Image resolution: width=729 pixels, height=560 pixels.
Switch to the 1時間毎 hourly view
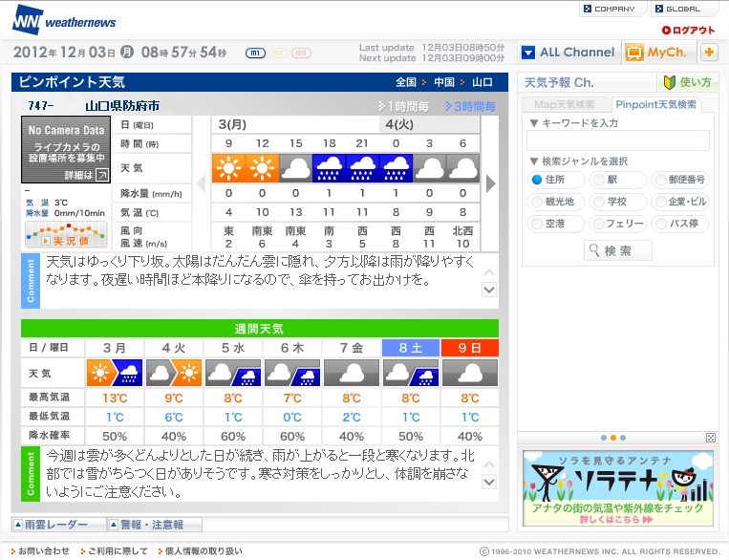click(403, 106)
